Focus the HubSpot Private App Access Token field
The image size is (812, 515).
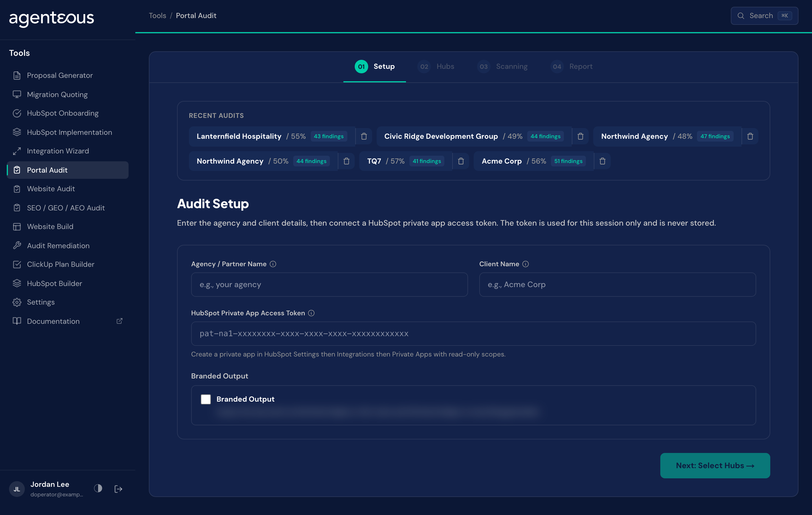coord(473,334)
